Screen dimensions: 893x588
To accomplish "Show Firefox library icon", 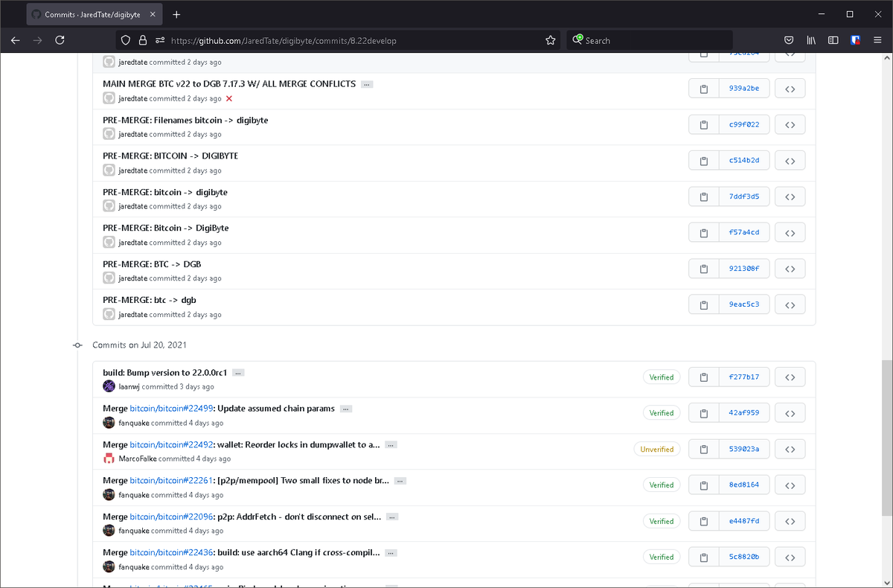I will point(811,40).
